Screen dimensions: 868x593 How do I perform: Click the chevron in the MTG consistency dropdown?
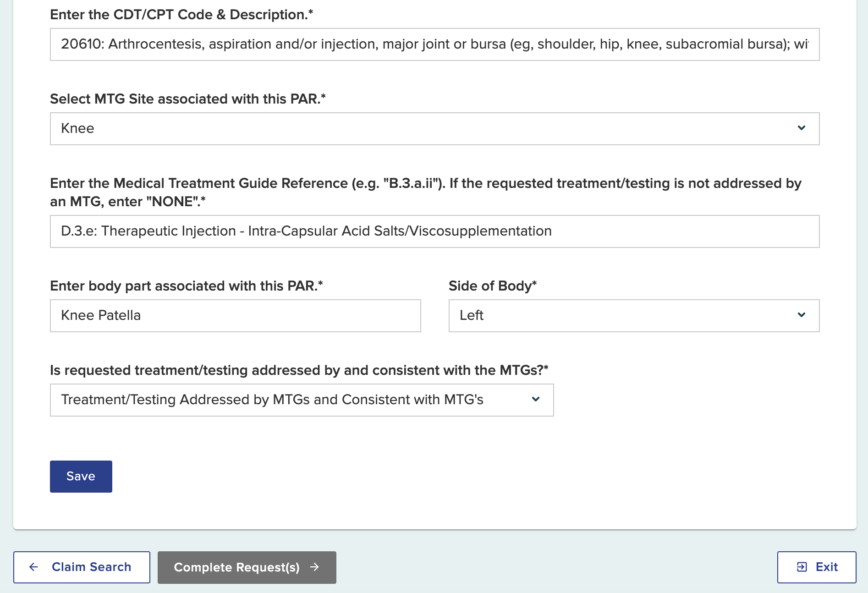[536, 400]
